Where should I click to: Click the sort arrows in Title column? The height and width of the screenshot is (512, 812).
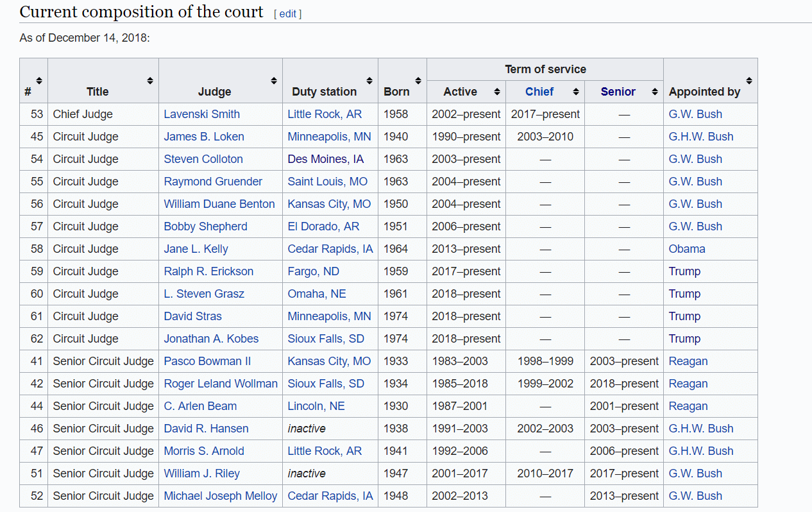pos(150,81)
